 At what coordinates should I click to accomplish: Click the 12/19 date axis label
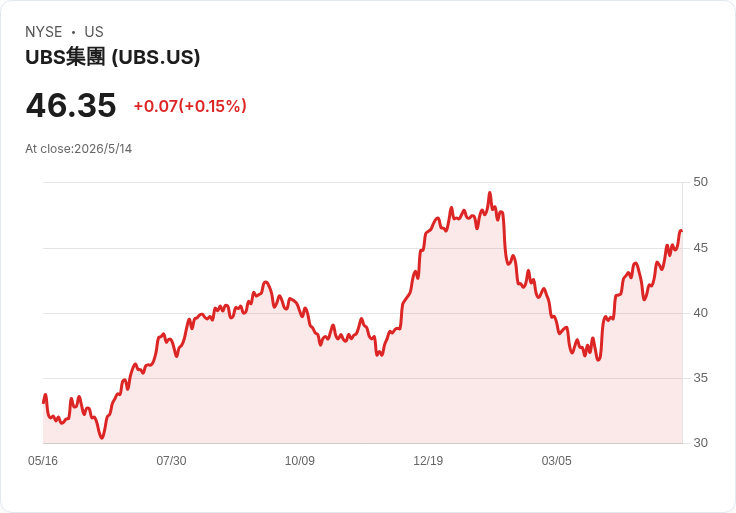point(428,461)
